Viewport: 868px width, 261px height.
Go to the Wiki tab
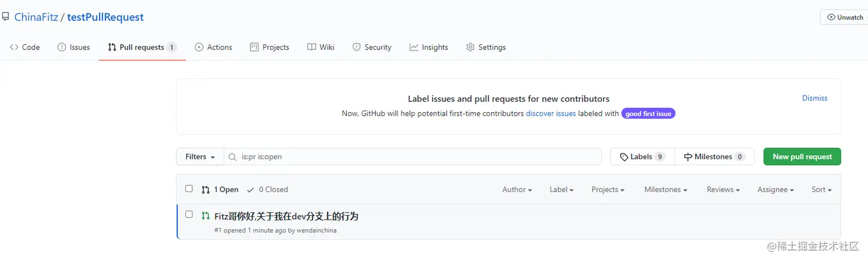pyautogui.click(x=320, y=47)
